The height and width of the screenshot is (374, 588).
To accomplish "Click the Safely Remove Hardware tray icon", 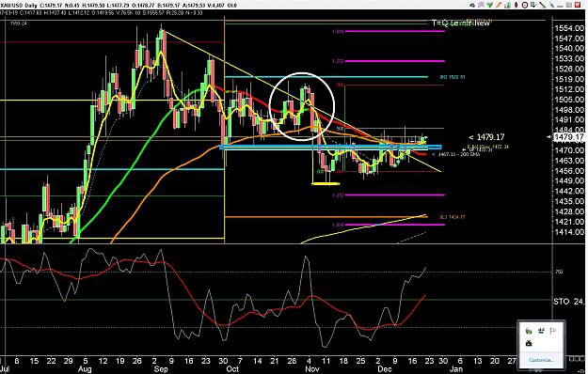I will (x=529, y=331).
